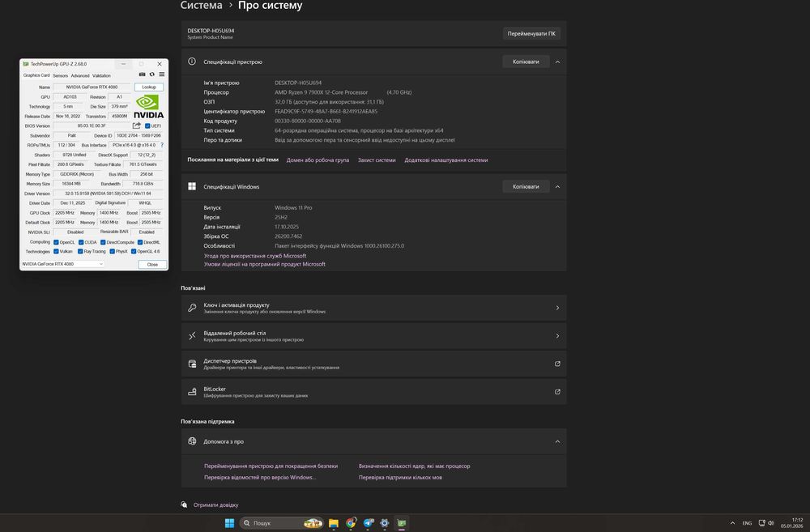Show hidden system tray icons

[x=732, y=523]
